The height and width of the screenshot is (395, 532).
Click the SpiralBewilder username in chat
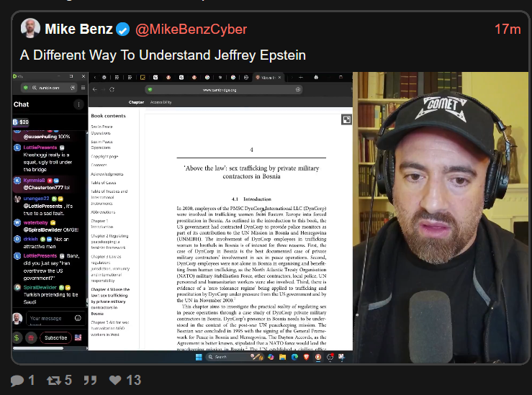click(40, 288)
